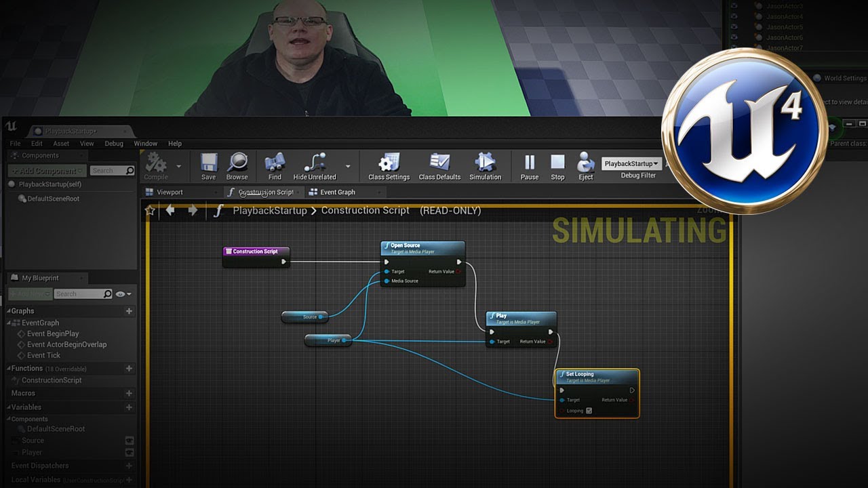Open the View menu
This screenshot has height=488, width=868.
pos(87,144)
